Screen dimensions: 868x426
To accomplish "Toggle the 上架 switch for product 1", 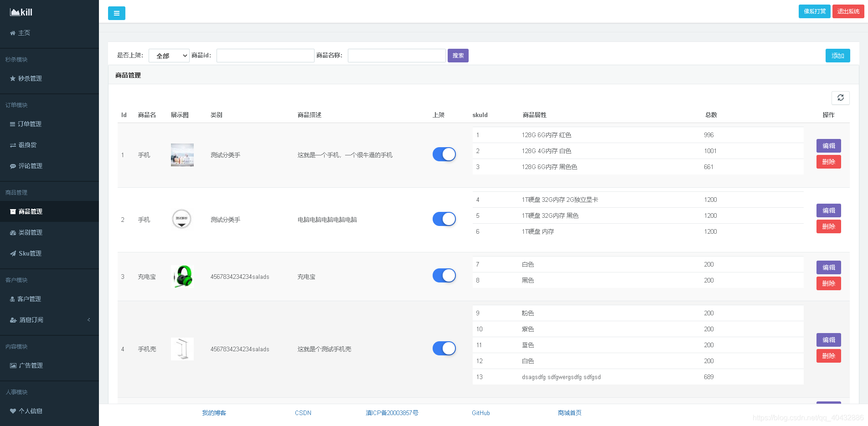I will point(444,154).
